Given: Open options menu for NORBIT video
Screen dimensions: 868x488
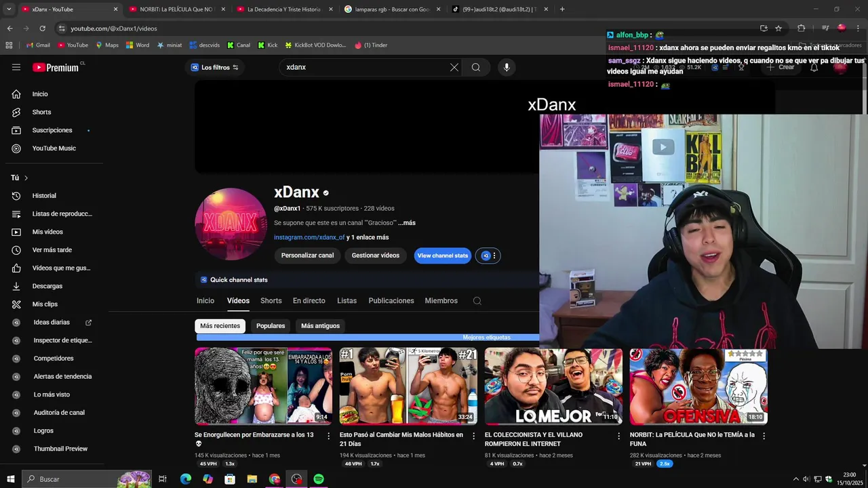Looking at the screenshot, I should point(764,436).
